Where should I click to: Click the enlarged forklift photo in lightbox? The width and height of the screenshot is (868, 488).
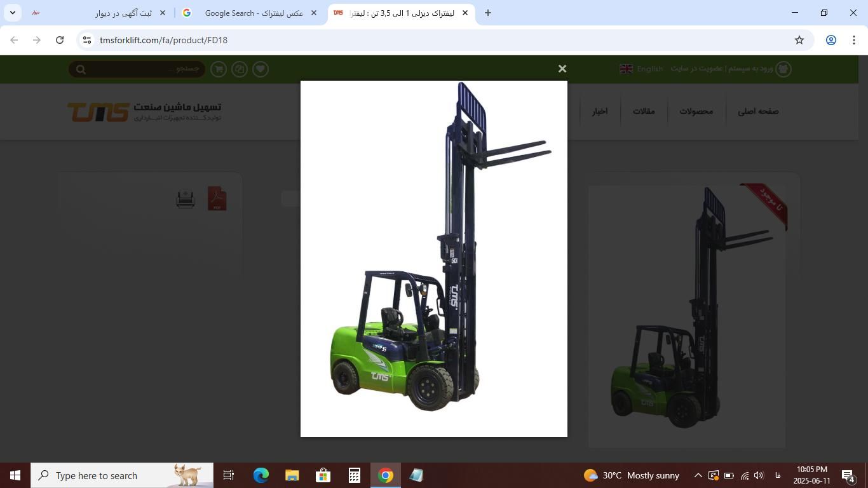click(x=434, y=259)
